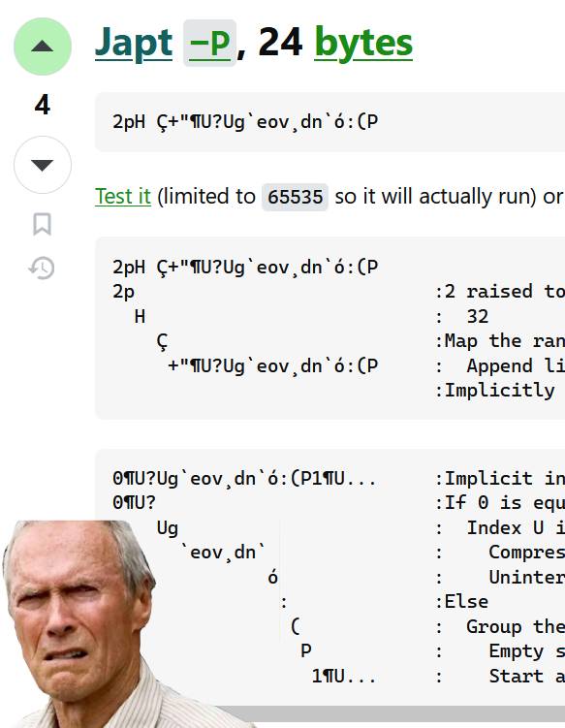This screenshot has height=728, width=565.
Task: Click the horizontal scrollbar under the last code block
Action: pyautogui.click(x=392, y=713)
